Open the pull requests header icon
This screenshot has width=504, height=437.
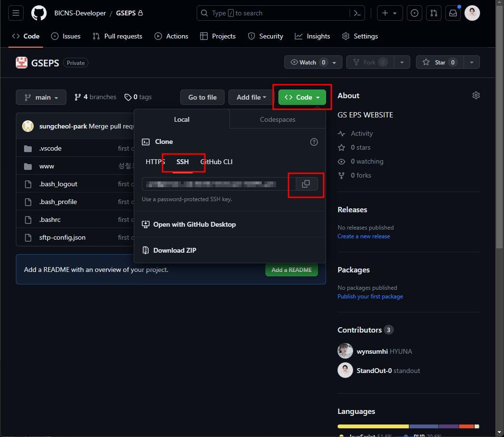pos(434,13)
